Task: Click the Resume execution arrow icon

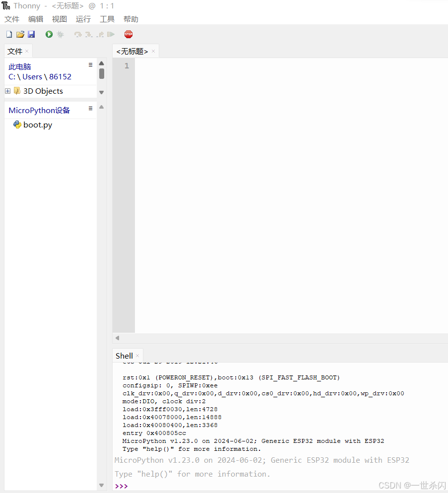Action: pyautogui.click(x=111, y=34)
